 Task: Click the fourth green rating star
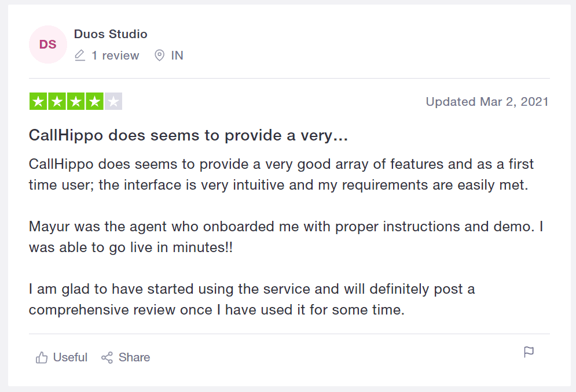point(94,101)
